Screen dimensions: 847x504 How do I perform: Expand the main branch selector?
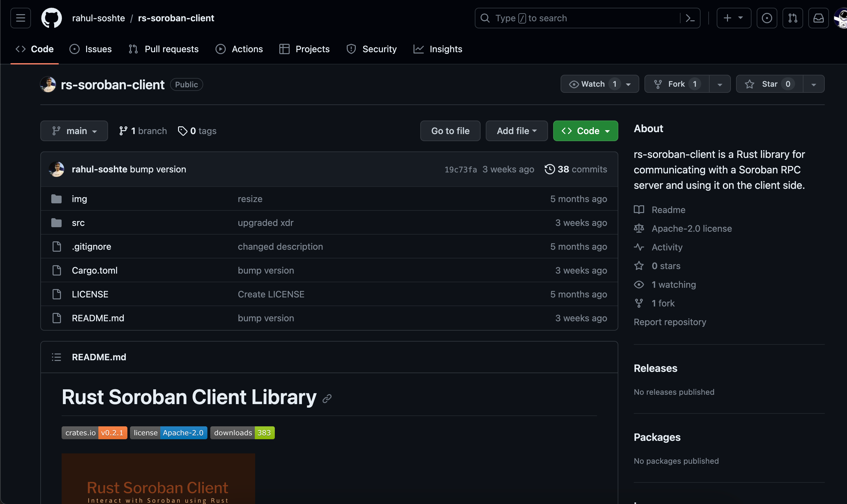[74, 131]
